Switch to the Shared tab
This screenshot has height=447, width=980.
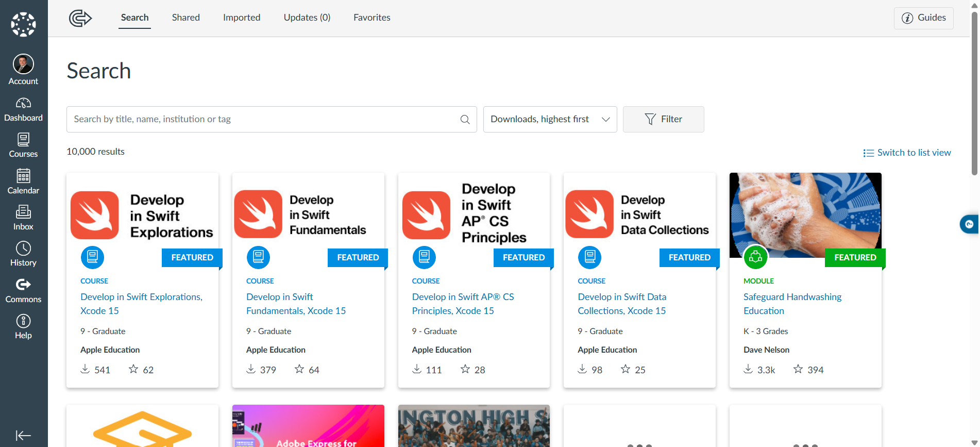[x=185, y=18]
